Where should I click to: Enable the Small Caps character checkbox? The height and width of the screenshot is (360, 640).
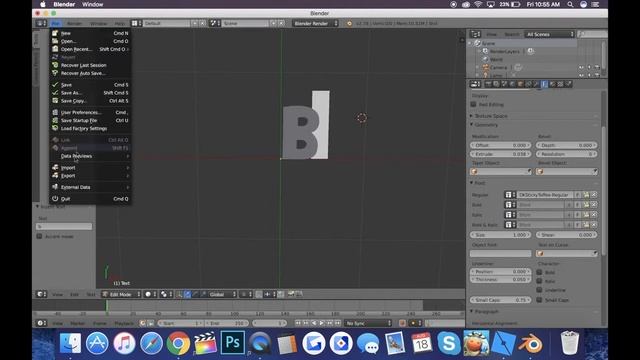click(x=539, y=300)
